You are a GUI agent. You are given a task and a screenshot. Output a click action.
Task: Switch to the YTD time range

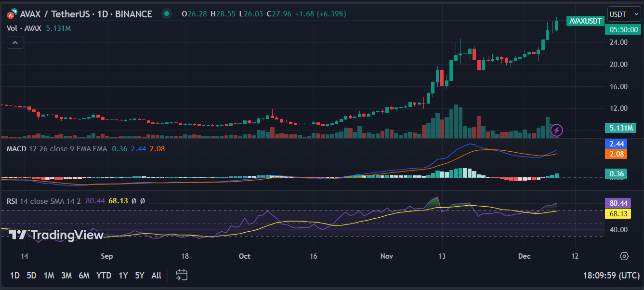click(x=104, y=276)
